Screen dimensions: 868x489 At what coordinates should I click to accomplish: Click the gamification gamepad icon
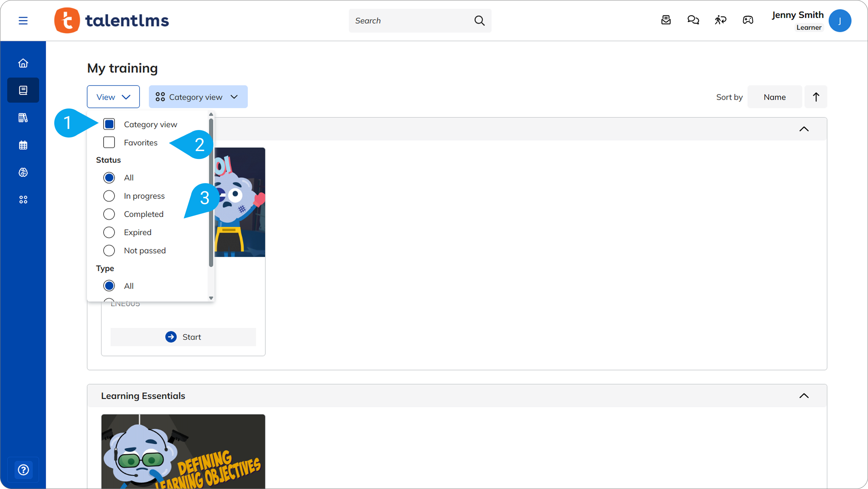(x=747, y=20)
